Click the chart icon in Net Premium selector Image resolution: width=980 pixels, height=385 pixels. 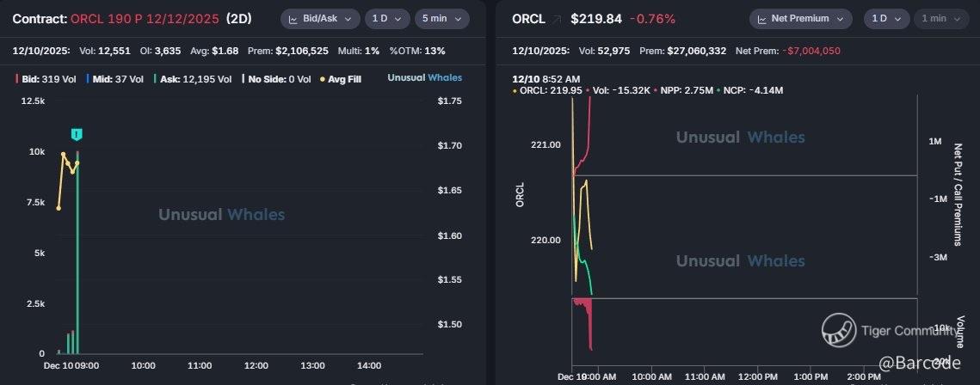coord(761,19)
